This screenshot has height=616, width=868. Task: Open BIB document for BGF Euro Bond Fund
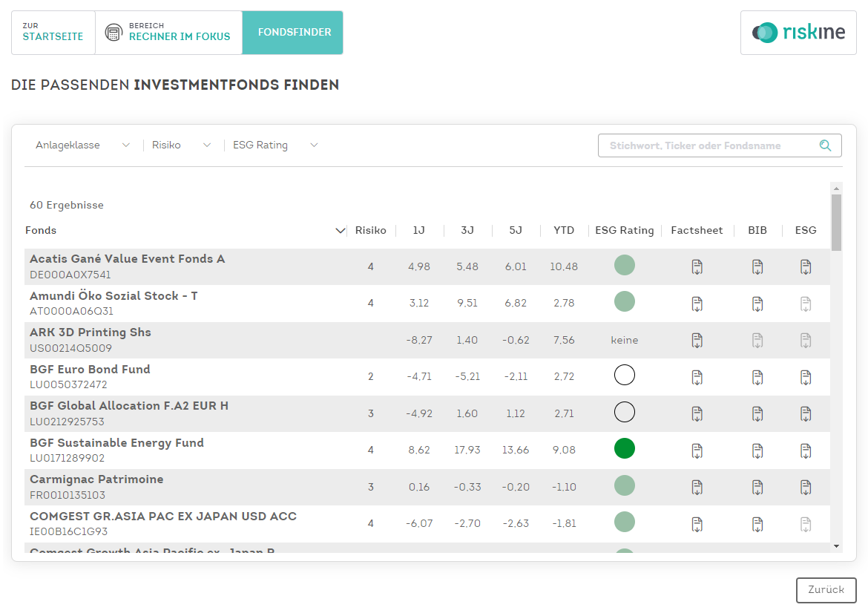757,377
